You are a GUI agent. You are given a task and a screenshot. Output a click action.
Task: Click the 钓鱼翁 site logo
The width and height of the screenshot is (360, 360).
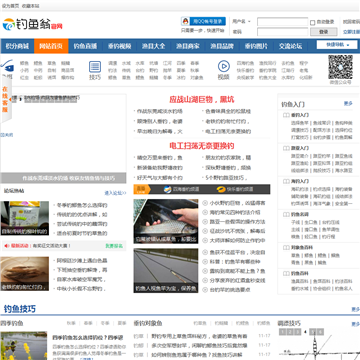pos(32,25)
